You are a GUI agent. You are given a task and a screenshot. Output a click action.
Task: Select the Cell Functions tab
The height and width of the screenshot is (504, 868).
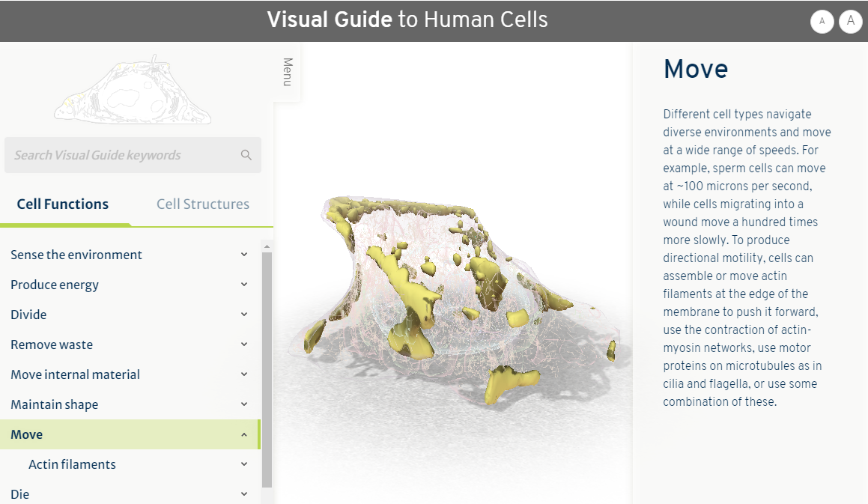(x=63, y=204)
